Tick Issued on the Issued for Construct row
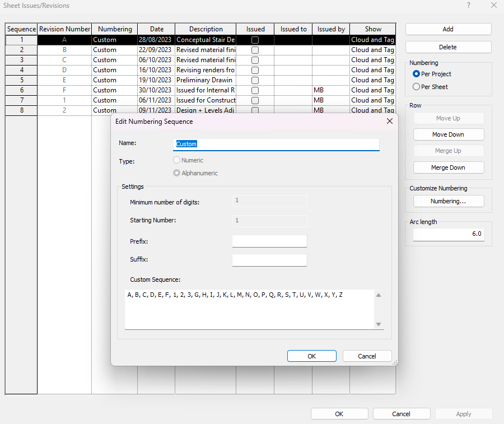Screen dimensions: 504x424 (255, 100)
